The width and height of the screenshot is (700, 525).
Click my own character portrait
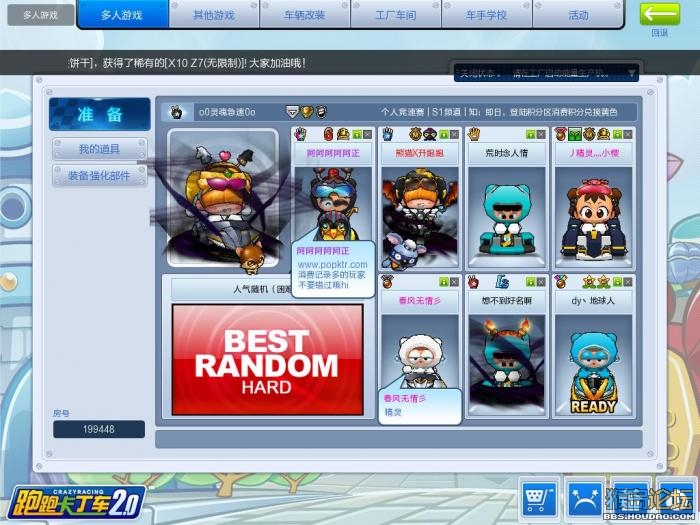pyautogui.click(x=223, y=198)
